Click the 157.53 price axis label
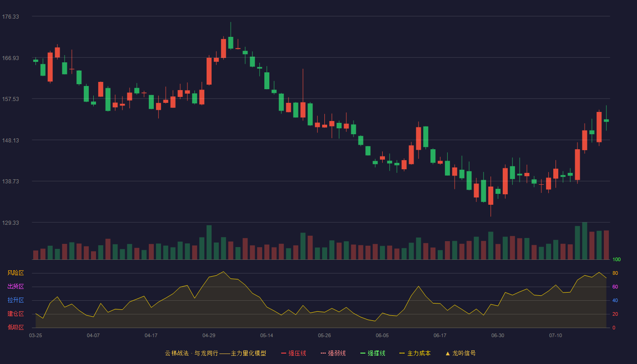 [10, 99]
